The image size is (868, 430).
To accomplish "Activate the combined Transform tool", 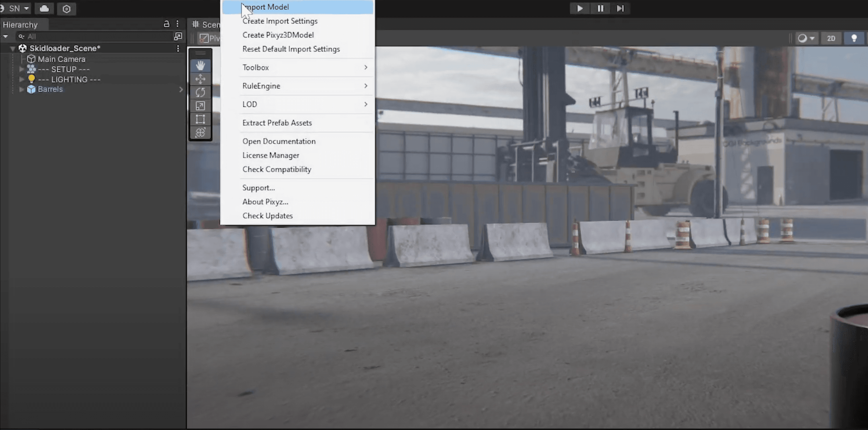I will point(200,132).
